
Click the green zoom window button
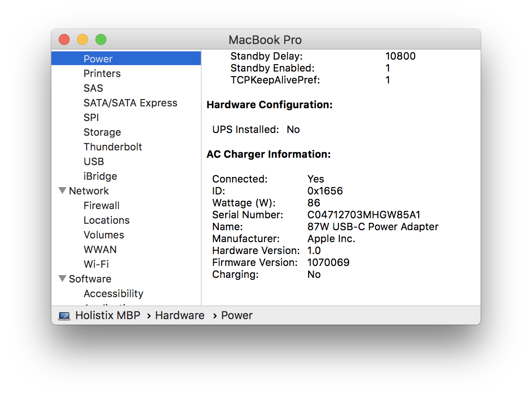[101, 40]
